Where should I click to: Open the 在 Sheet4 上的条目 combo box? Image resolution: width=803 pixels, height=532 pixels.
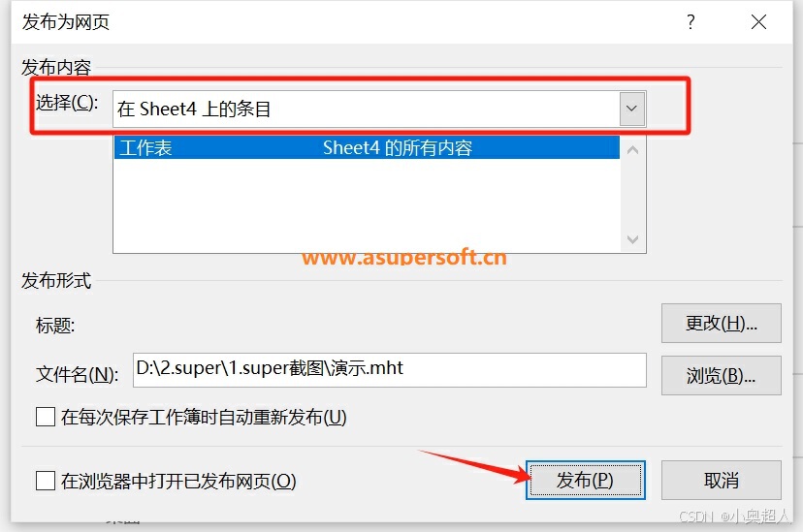pos(379,109)
